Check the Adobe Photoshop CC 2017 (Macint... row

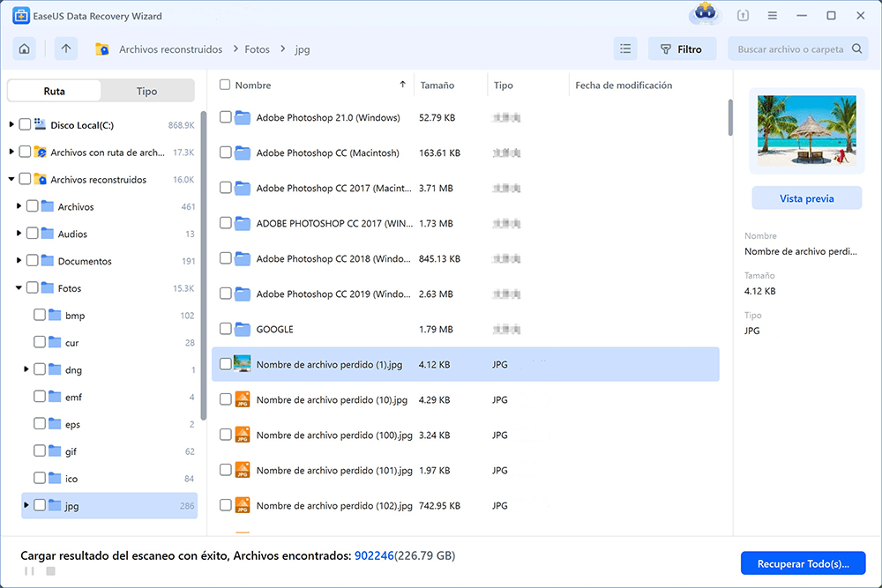pyautogui.click(x=226, y=188)
